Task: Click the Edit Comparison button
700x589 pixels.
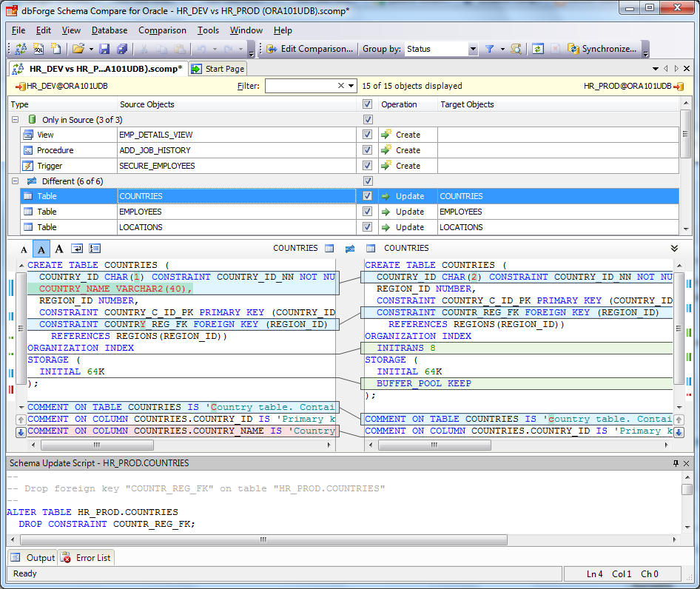Action: click(x=309, y=49)
